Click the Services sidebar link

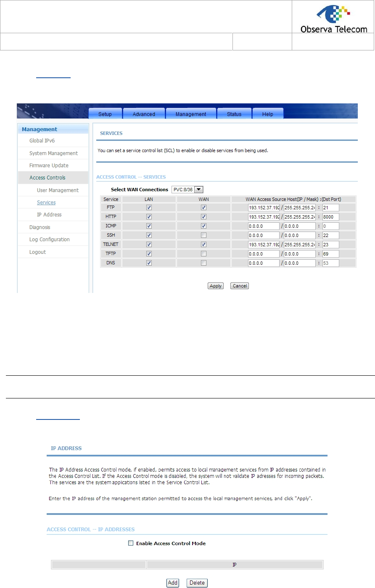(46, 203)
